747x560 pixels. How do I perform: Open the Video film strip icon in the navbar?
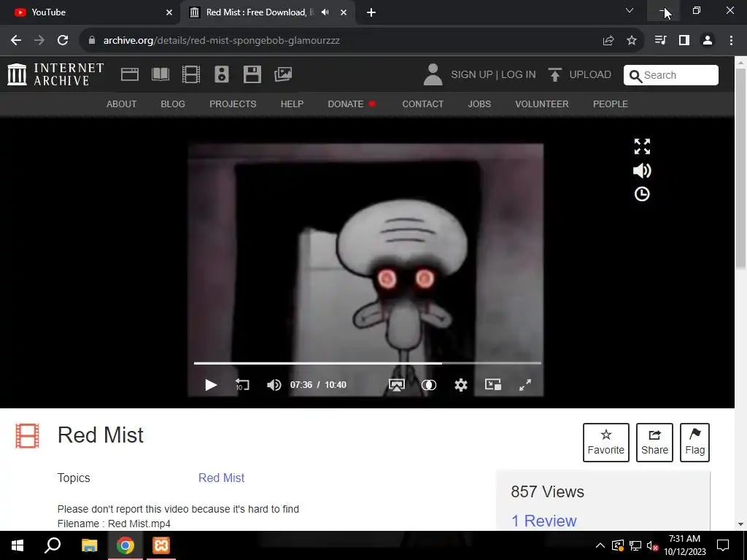[191, 74]
